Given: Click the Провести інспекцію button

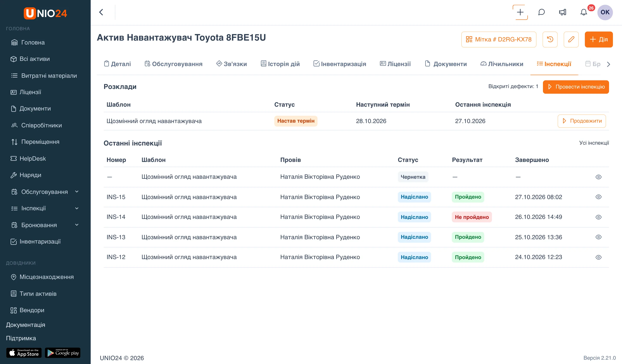Looking at the screenshot, I should pos(576,87).
